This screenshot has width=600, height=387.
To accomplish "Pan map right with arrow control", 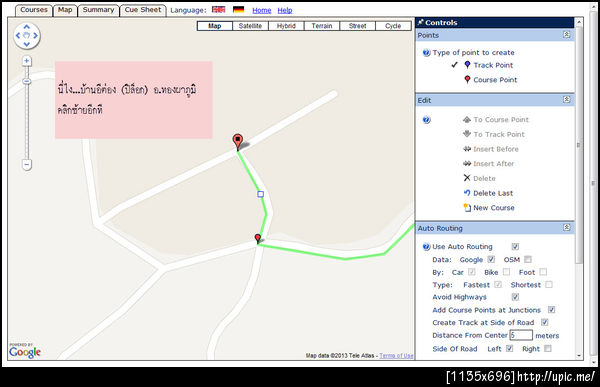I will tap(35, 36).
